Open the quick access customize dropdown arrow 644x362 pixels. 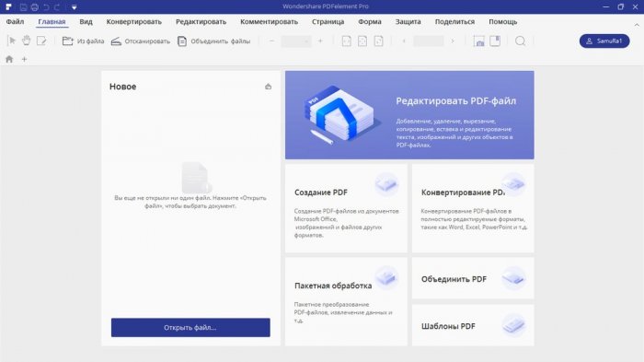tap(74, 7)
